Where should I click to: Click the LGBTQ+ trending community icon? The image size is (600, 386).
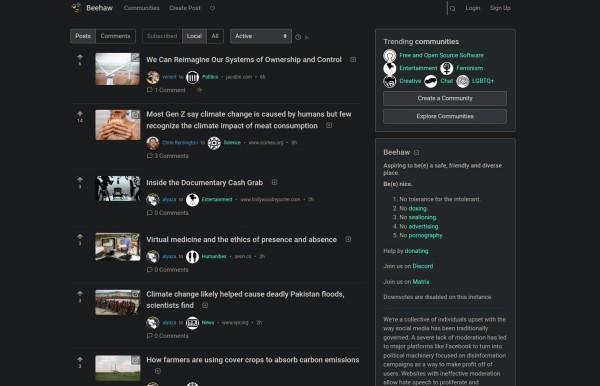[x=463, y=81]
